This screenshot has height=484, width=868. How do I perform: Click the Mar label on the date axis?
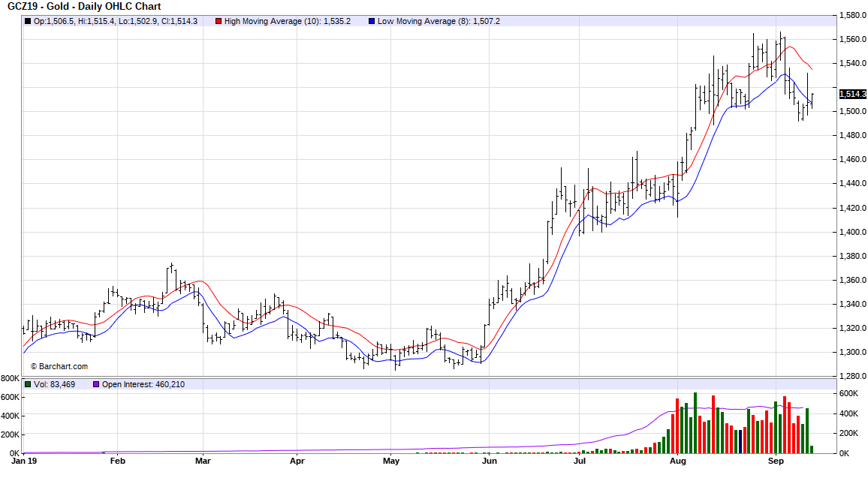(x=203, y=461)
